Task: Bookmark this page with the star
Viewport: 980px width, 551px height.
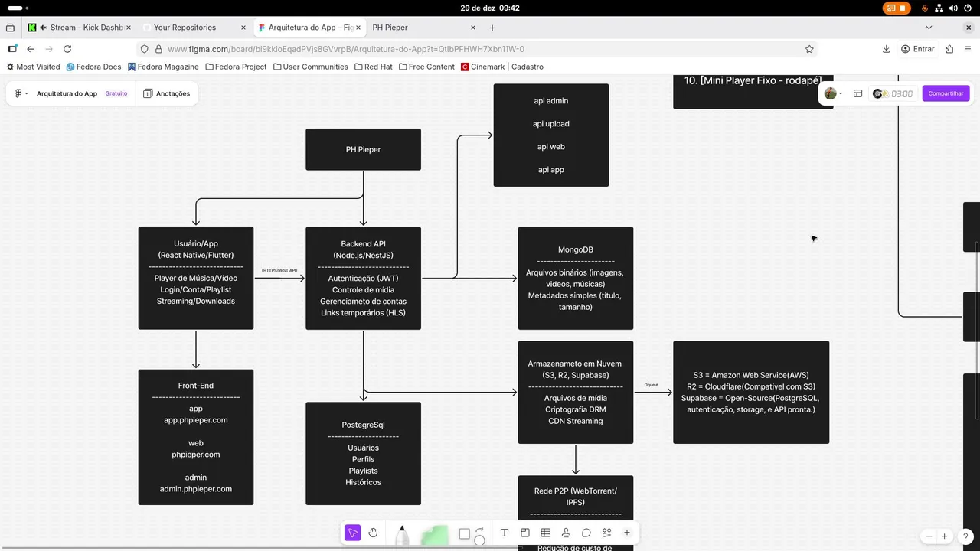Action: click(x=809, y=49)
